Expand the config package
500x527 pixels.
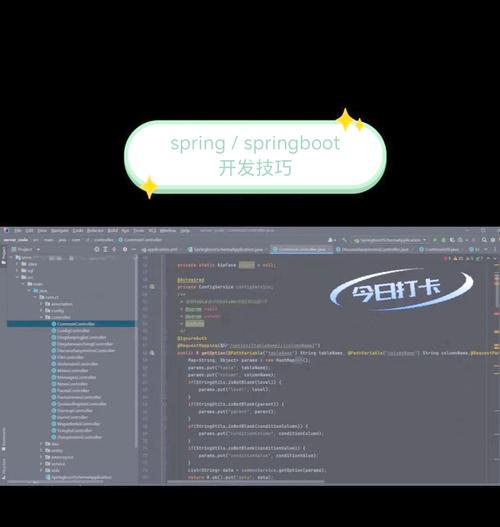pos(41,311)
